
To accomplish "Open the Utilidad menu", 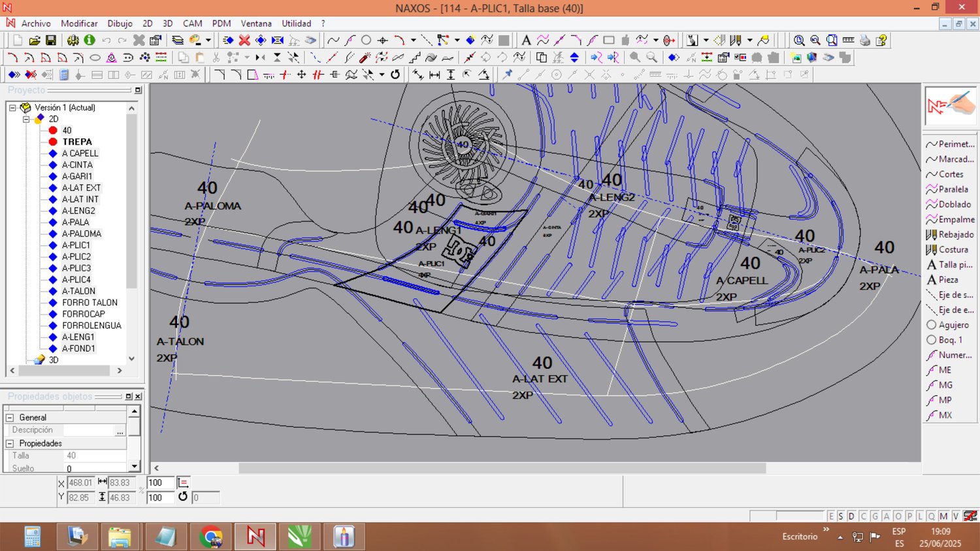I will coord(296,24).
